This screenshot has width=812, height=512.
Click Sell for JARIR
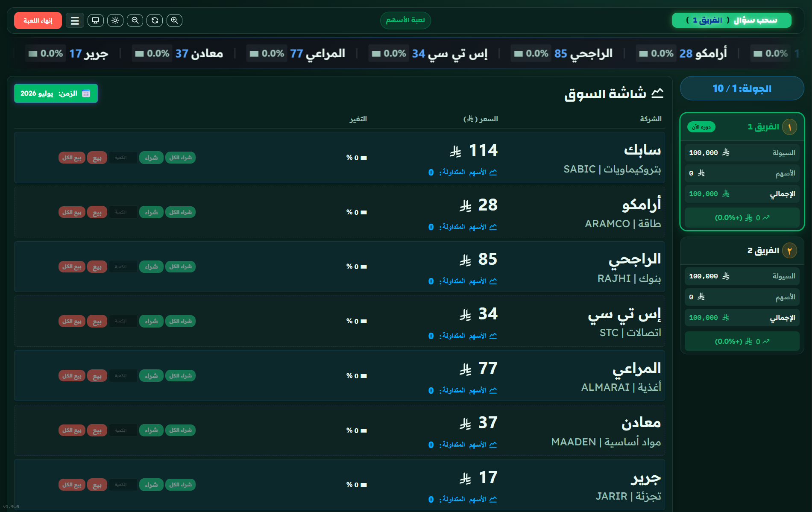coord(97,485)
